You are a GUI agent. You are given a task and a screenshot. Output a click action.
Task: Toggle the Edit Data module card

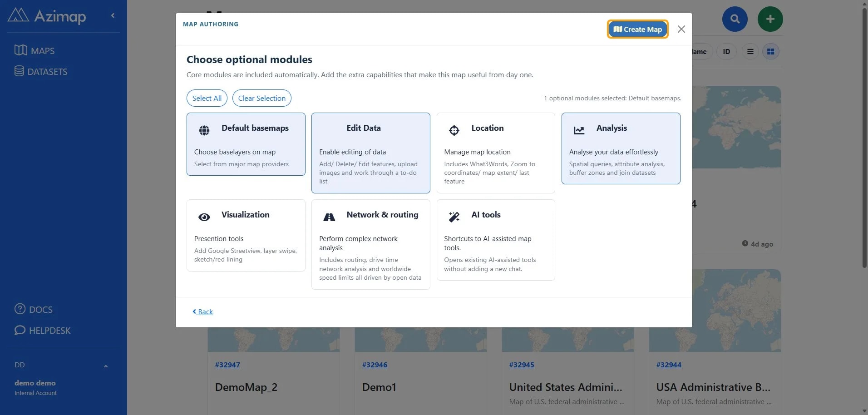tap(370, 153)
